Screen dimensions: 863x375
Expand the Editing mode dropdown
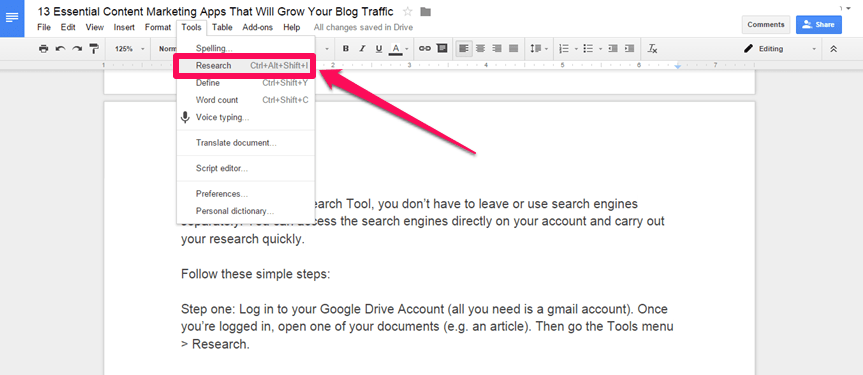(780, 48)
